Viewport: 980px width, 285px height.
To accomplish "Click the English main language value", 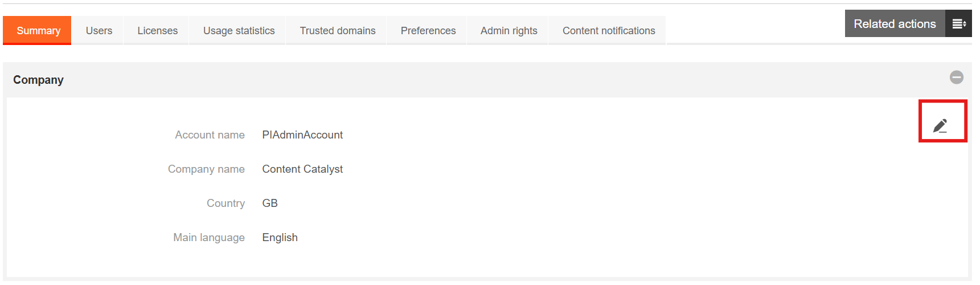I will click(280, 238).
